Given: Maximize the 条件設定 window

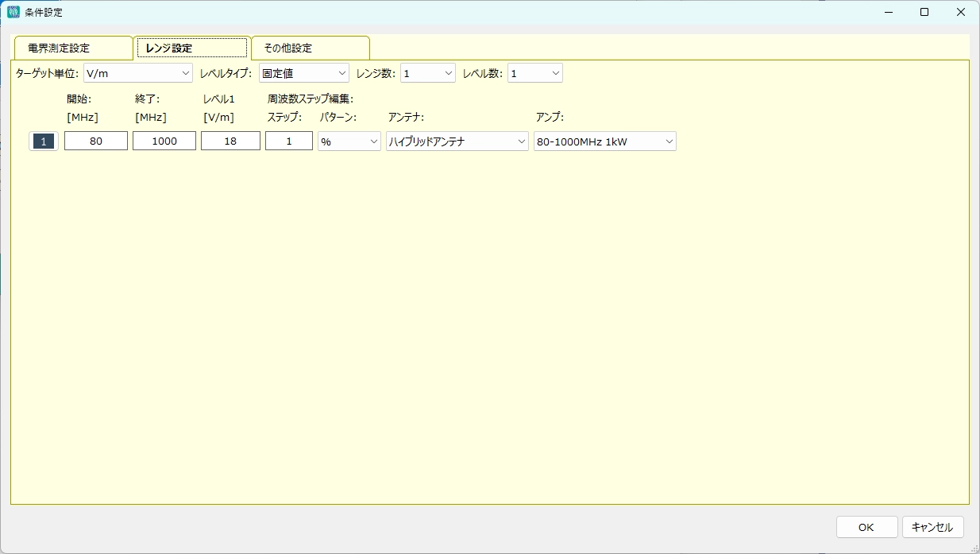Looking at the screenshot, I should [x=924, y=12].
